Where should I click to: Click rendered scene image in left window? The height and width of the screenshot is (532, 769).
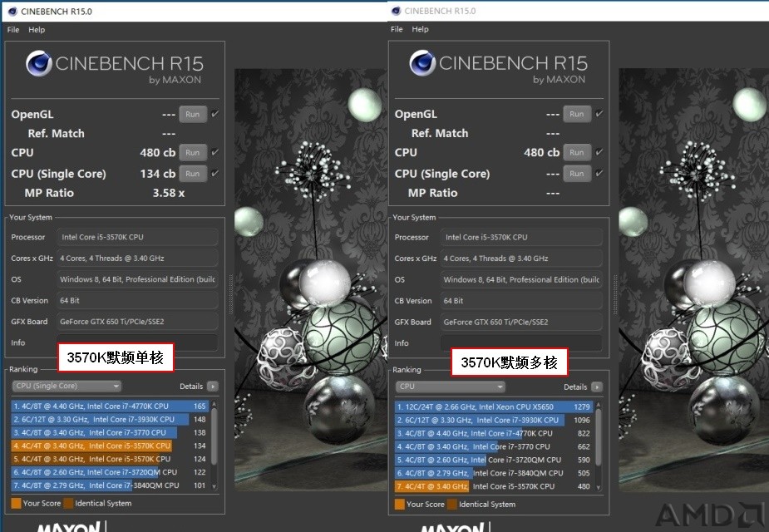click(310, 279)
